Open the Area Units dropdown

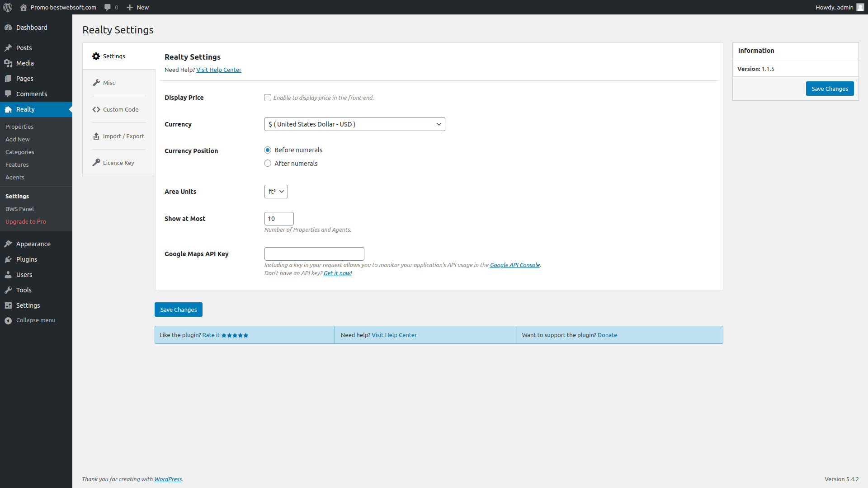pos(276,192)
